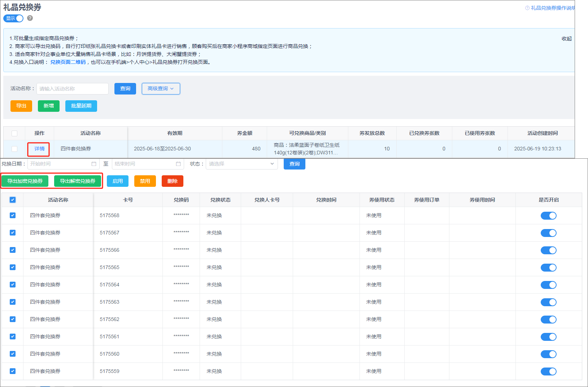
Task: Disable the 是否开启 switch for card 5175568
Action: tap(548, 216)
